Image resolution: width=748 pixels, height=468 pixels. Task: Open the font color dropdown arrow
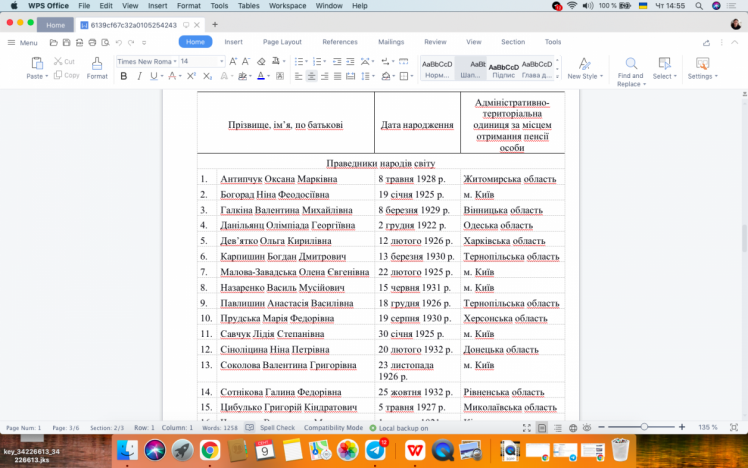(269, 76)
